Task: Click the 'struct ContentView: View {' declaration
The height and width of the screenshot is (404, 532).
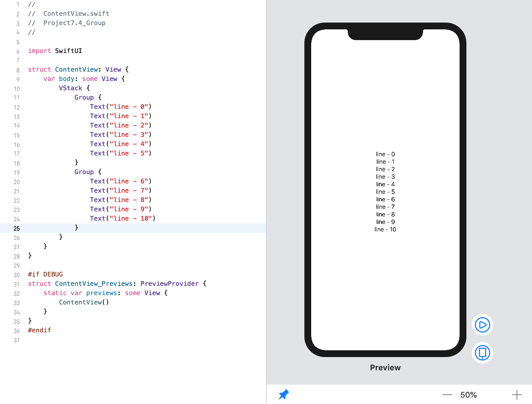Action: click(78, 69)
